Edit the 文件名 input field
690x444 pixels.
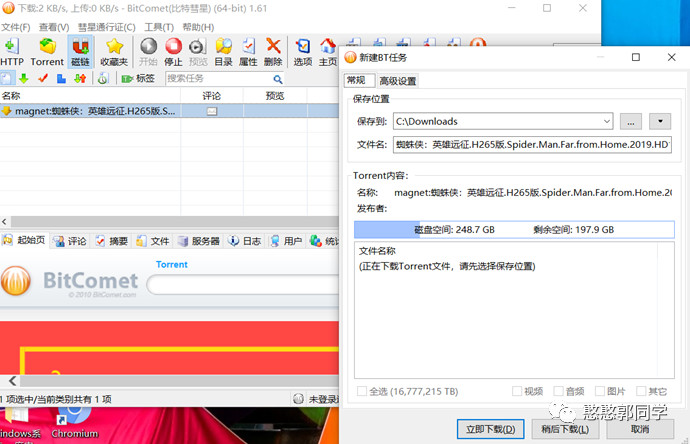click(532, 144)
